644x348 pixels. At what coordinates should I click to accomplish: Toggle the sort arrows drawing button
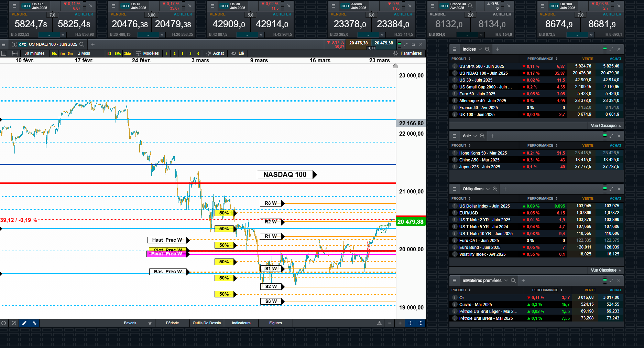click(34, 323)
